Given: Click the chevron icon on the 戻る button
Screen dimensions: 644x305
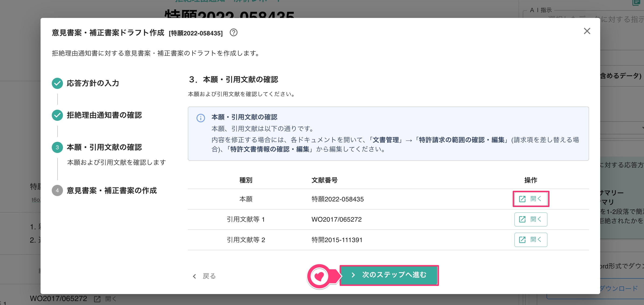Looking at the screenshot, I should (x=194, y=276).
